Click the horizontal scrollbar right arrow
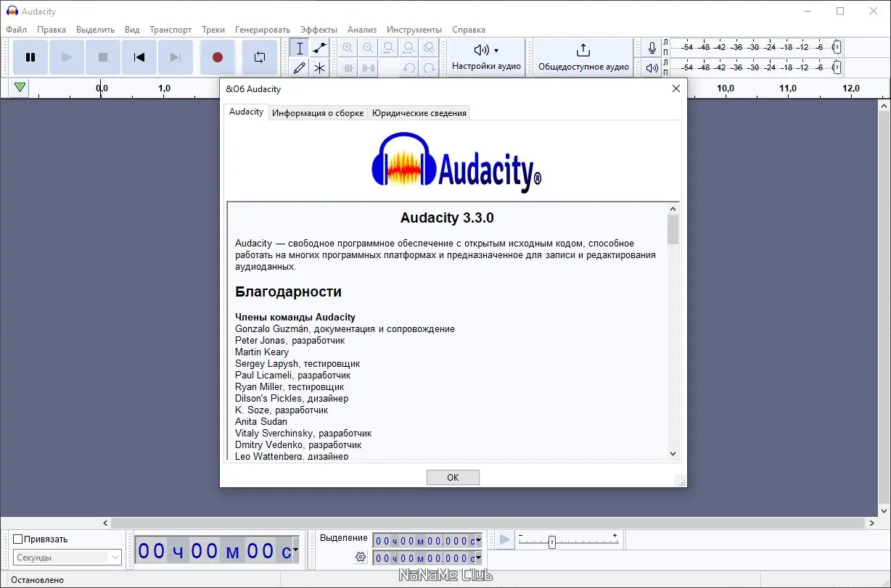891x588 pixels. (x=872, y=523)
